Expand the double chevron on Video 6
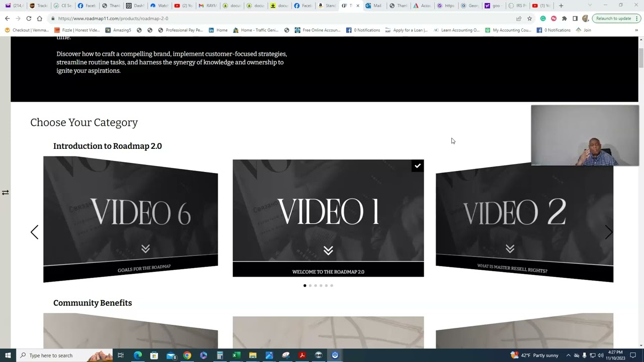Image resolution: width=644 pixels, height=362 pixels. (145, 249)
